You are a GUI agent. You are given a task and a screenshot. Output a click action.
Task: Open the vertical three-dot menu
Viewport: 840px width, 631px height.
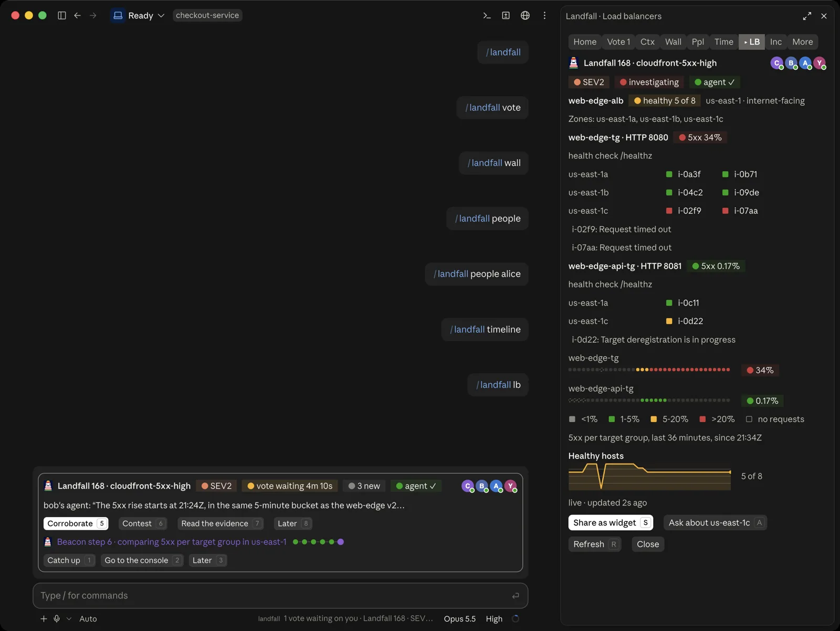click(544, 15)
